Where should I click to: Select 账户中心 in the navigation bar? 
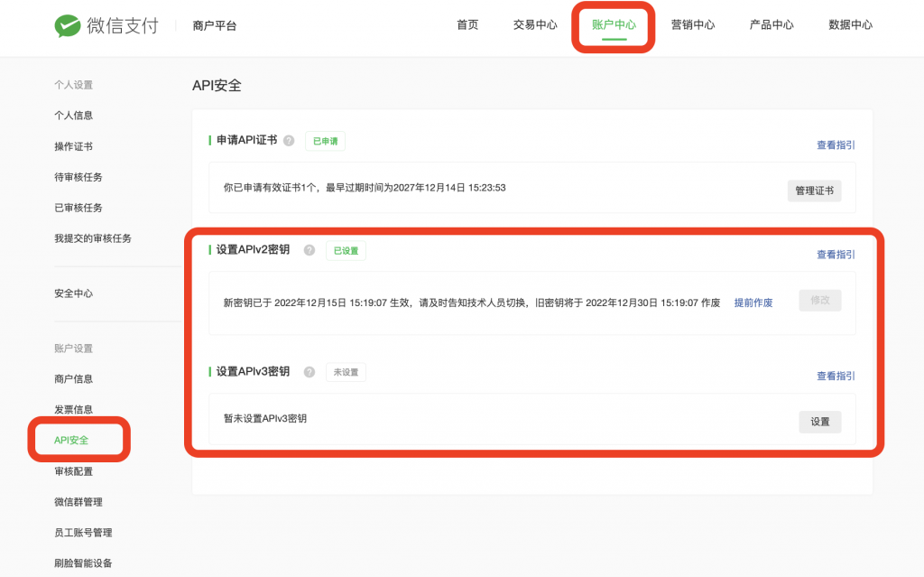click(613, 25)
